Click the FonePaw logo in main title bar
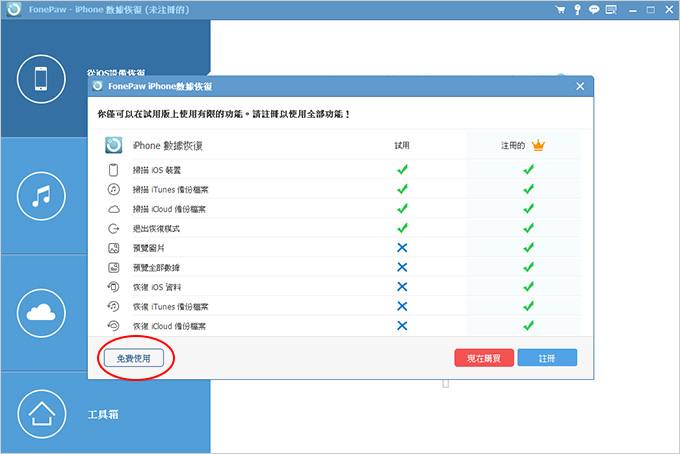 [14, 10]
